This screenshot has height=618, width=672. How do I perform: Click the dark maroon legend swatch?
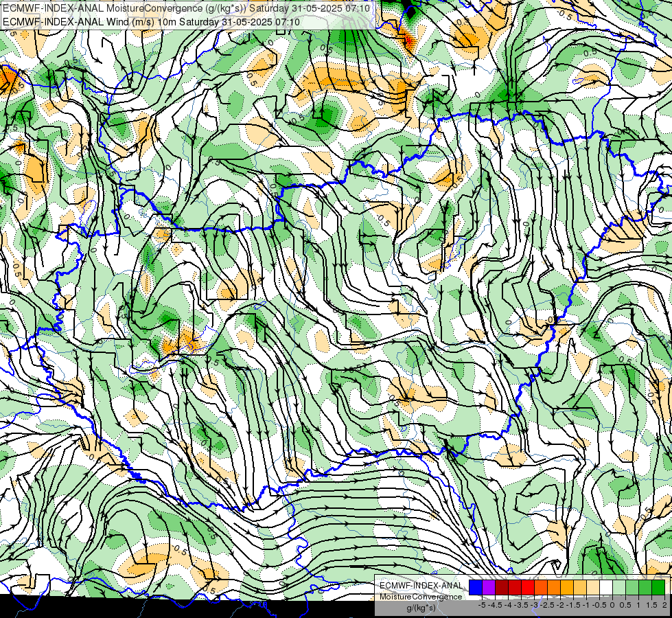(x=502, y=587)
